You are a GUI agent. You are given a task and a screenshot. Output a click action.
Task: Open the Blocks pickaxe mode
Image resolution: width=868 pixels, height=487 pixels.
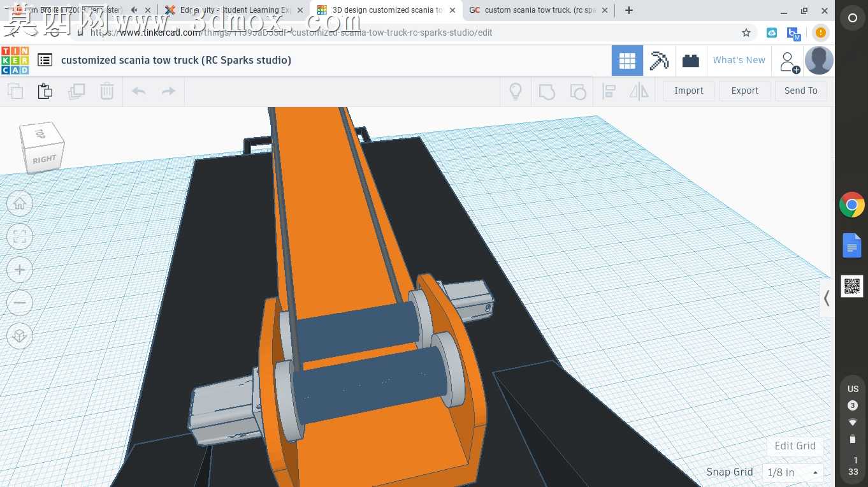tap(659, 61)
